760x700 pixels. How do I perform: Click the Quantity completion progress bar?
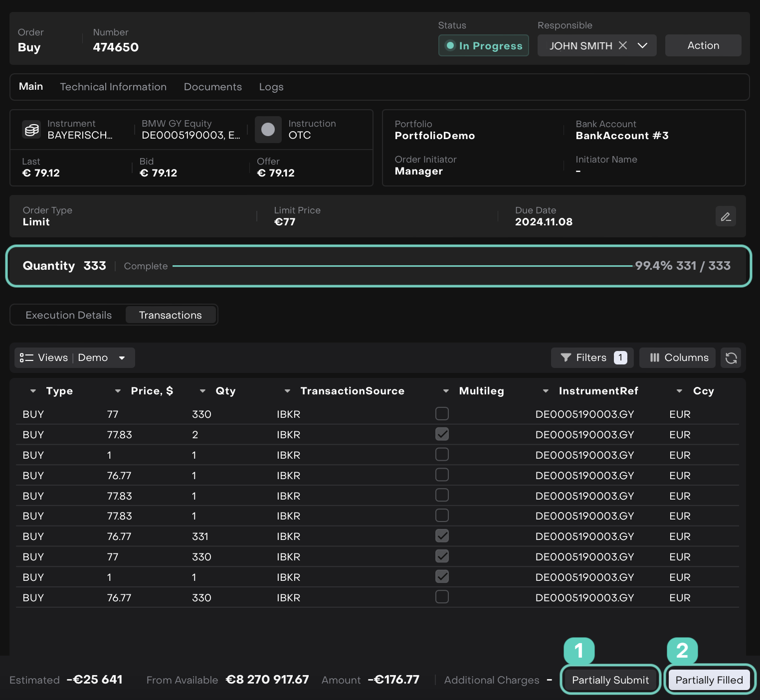402,266
